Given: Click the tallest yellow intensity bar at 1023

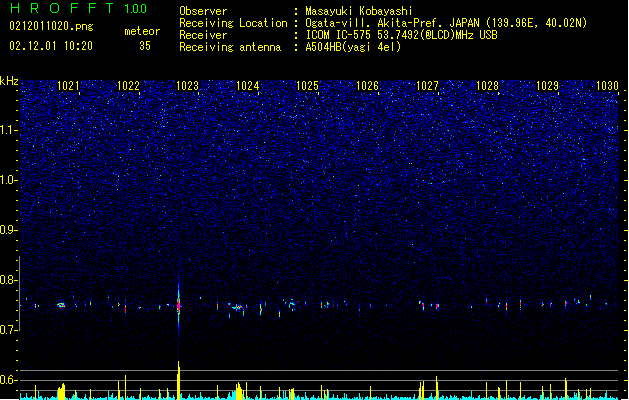Looking at the screenshot, I should (179, 380).
